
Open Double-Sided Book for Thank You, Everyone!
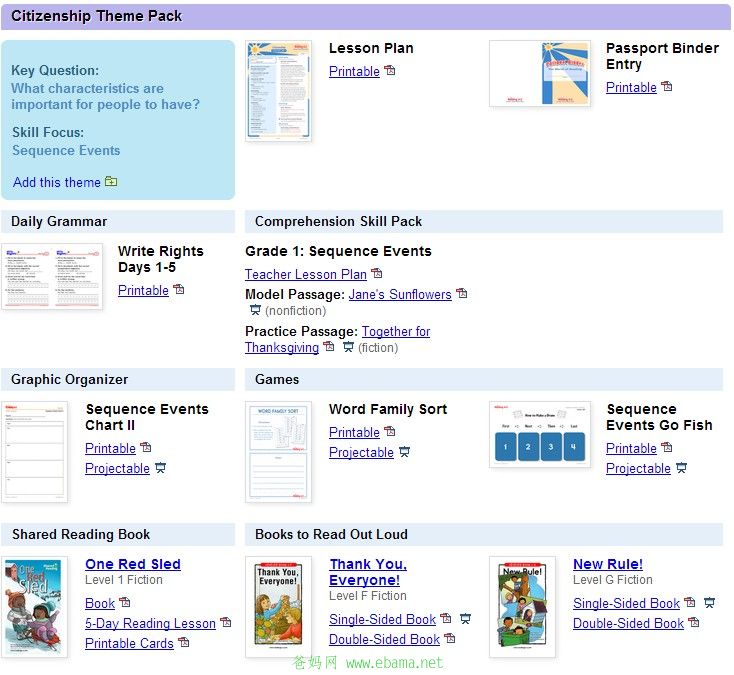click(x=384, y=639)
